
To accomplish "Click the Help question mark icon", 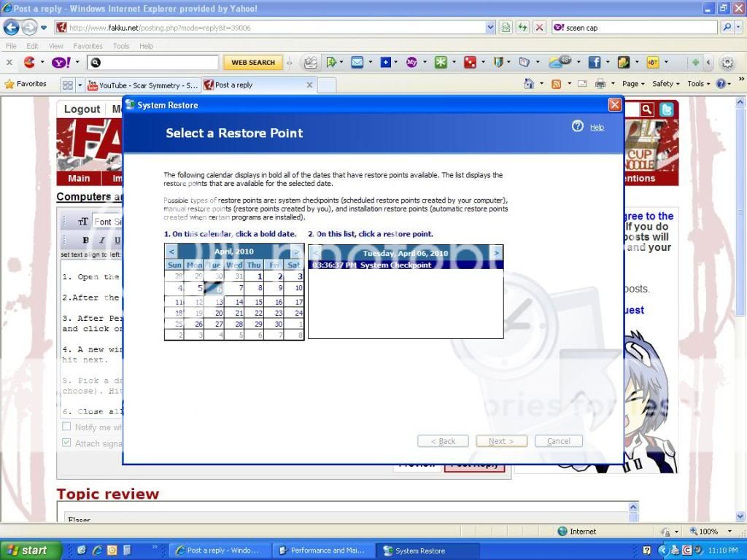I will coord(578,126).
